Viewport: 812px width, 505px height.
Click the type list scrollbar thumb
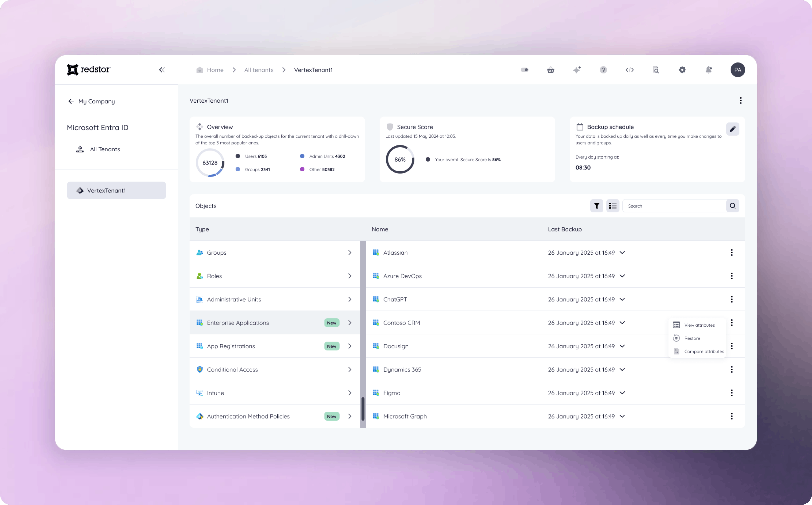click(363, 408)
